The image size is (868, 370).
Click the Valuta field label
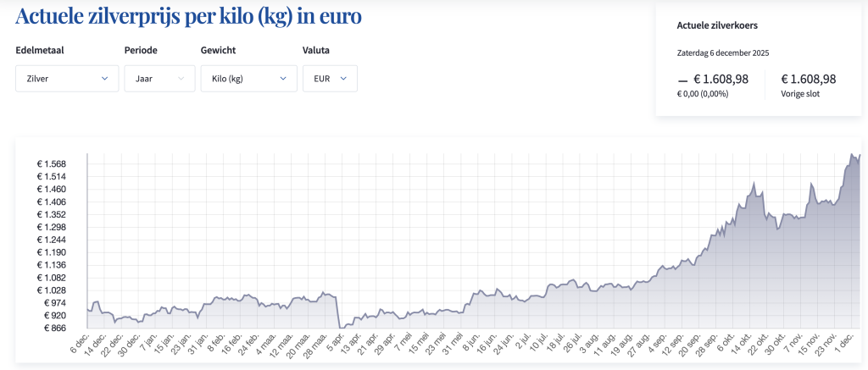[x=316, y=50]
